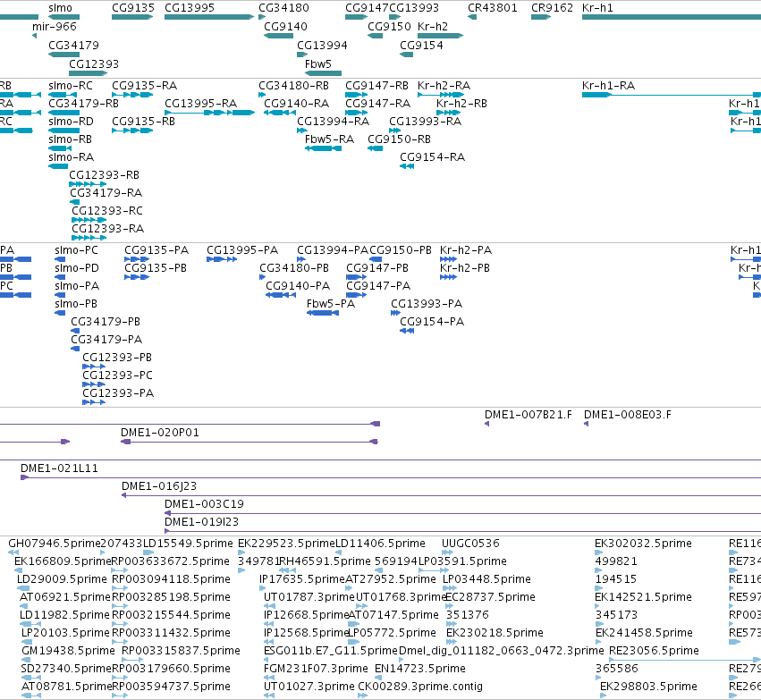Select EST IP17635.5prime

pos(302,579)
